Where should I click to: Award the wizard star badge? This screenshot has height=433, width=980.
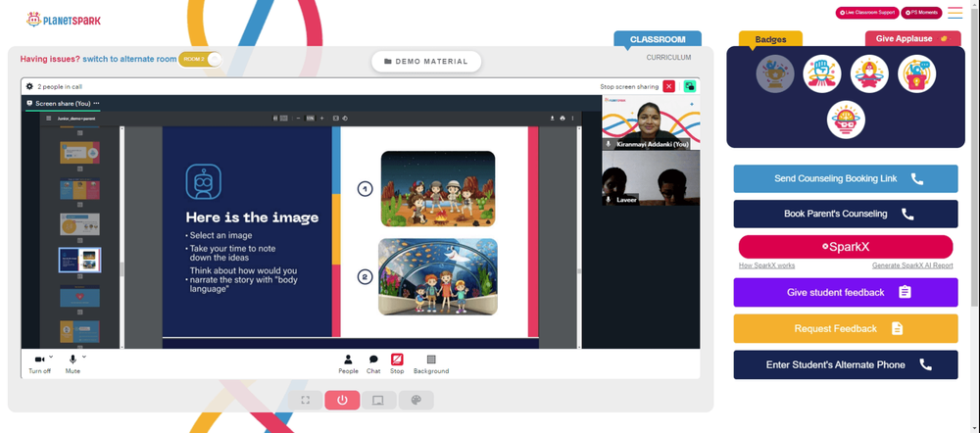(x=869, y=73)
